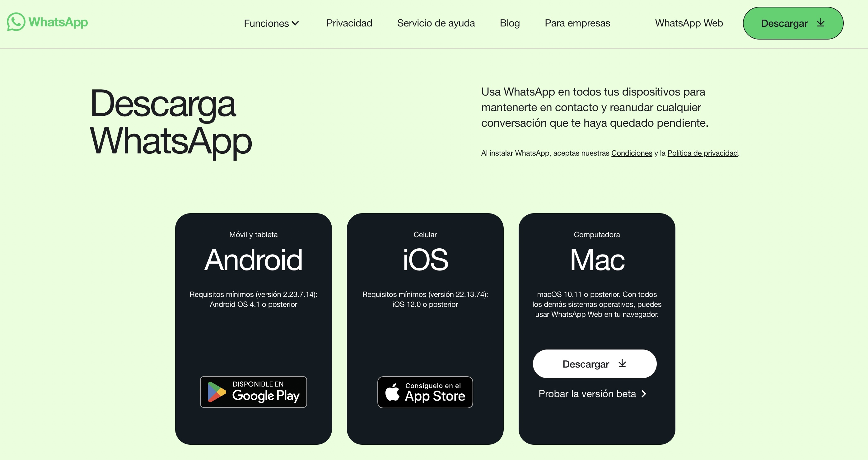868x460 pixels.
Task: Select WhatsApp Web tab in navbar
Action: point(689,23)
